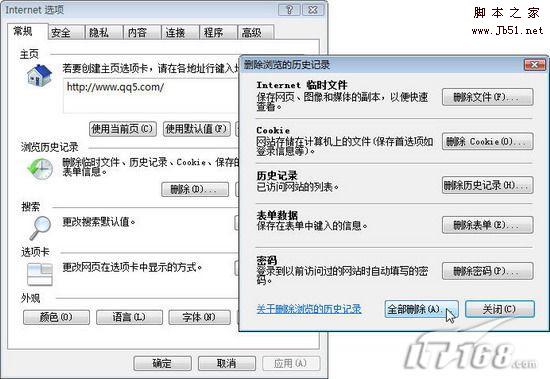Click 取消 in Internet 选项
Screen dimensions: 550x379
point(227,363)
